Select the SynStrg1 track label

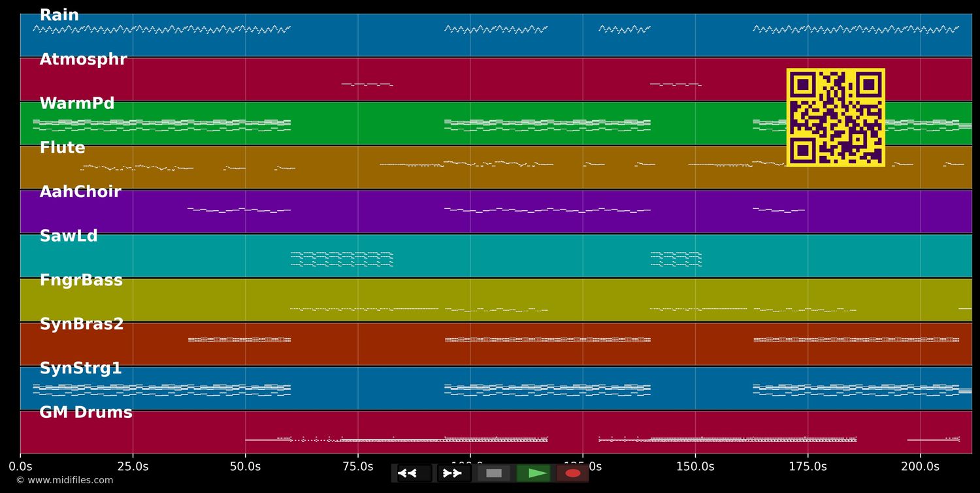tap(82, 368)
